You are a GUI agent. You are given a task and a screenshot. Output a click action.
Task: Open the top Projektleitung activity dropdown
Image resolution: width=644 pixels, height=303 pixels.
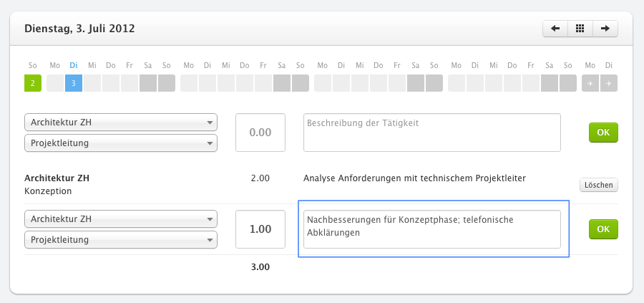click(x=121, y=143)
